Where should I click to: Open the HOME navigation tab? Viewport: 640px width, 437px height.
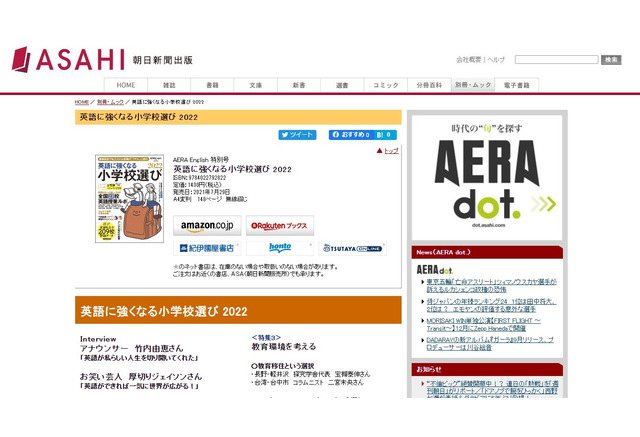click(x=126, y=85)
